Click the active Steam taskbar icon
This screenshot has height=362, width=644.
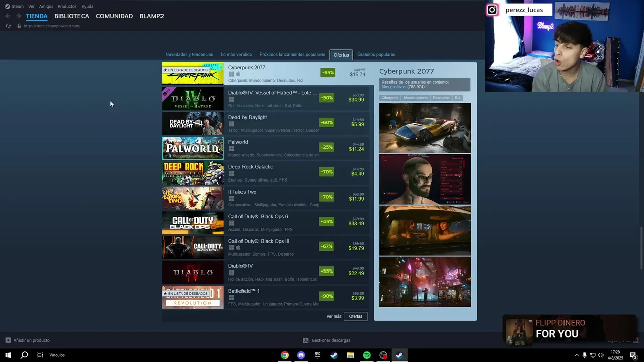tap(399, 355)
